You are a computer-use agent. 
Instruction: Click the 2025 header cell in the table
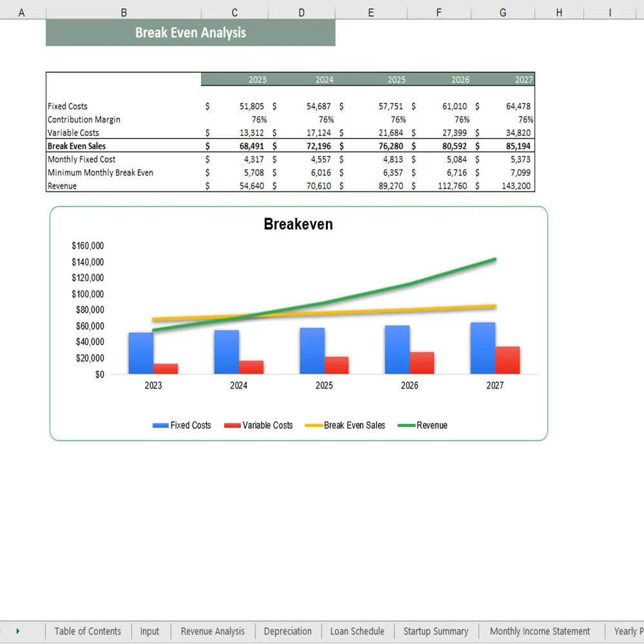pyautogui.click(x=396, y=79)
